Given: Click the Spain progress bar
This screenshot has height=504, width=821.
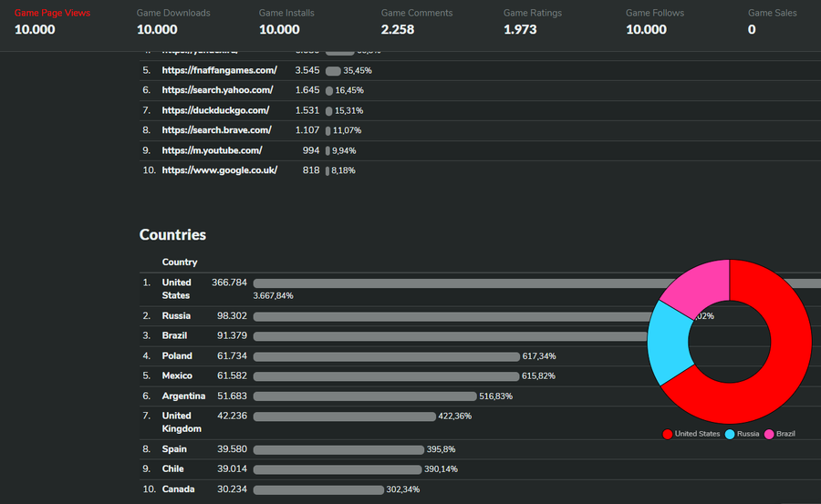Looking at the screenshot, I should point(338,449).
